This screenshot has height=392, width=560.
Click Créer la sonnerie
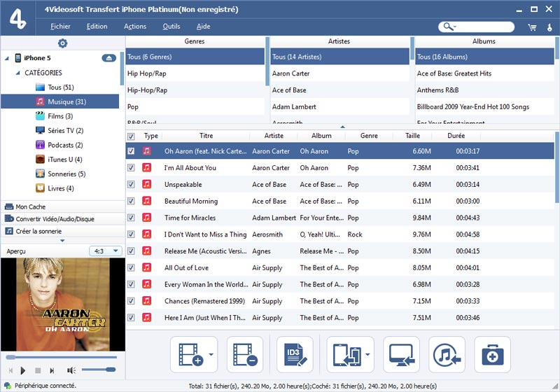coord(38,231)
